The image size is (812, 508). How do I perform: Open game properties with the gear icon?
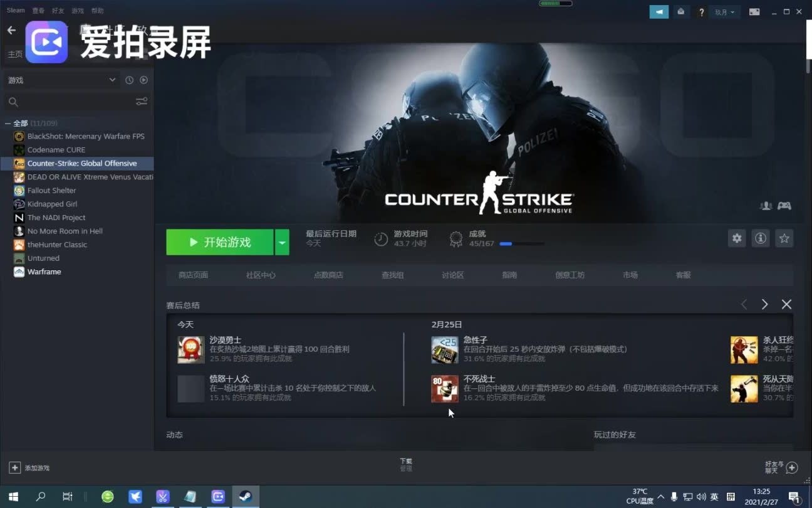737,238
